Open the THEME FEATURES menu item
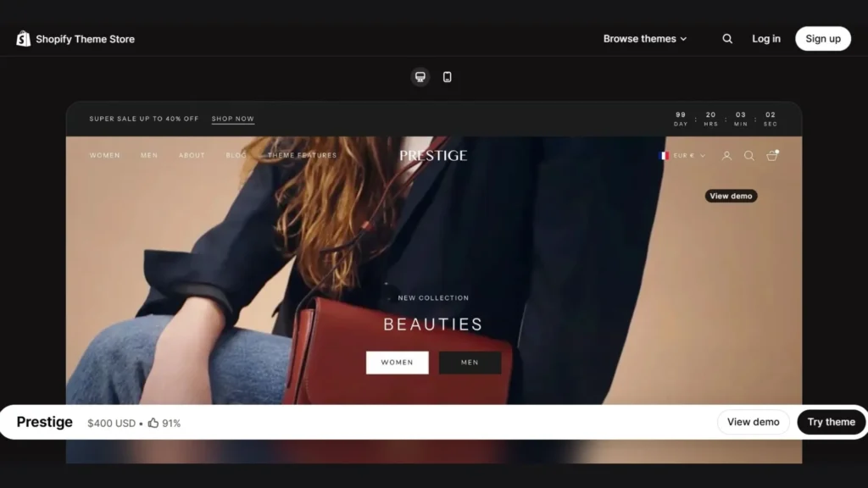The width and height of the screenshot is (868, 488). click(x=303, y=156)
